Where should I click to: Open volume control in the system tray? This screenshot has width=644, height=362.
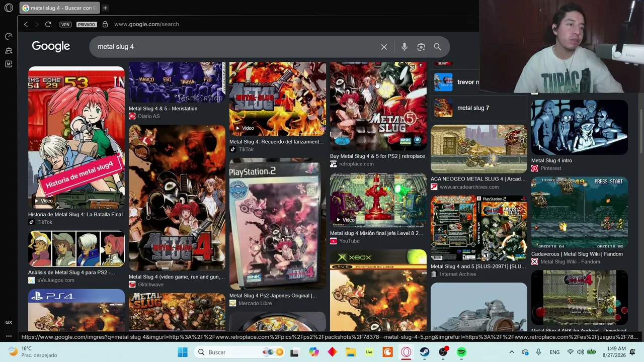[581, 352]
